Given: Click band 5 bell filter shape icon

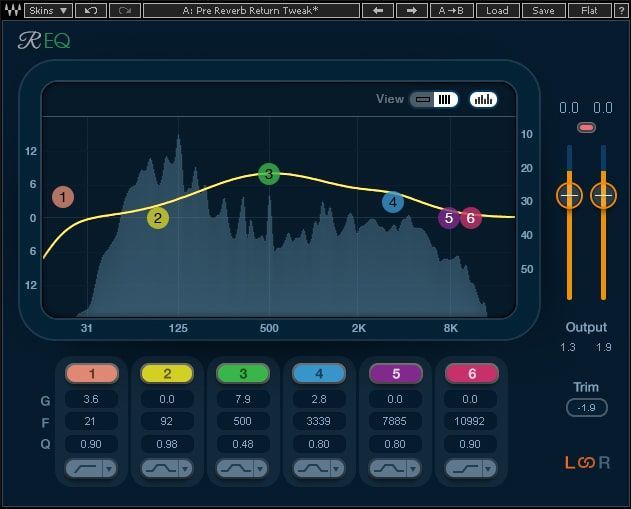Looking at the screenshot, I should tap(388, 468).
